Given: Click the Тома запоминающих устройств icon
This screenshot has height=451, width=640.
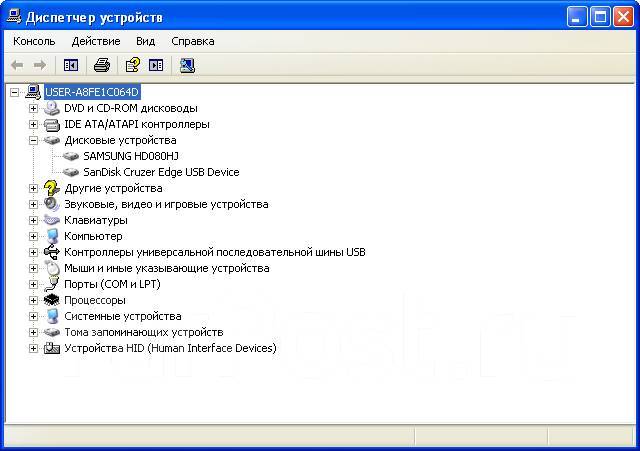Looking at the screenshot, I should coord(52,332).
